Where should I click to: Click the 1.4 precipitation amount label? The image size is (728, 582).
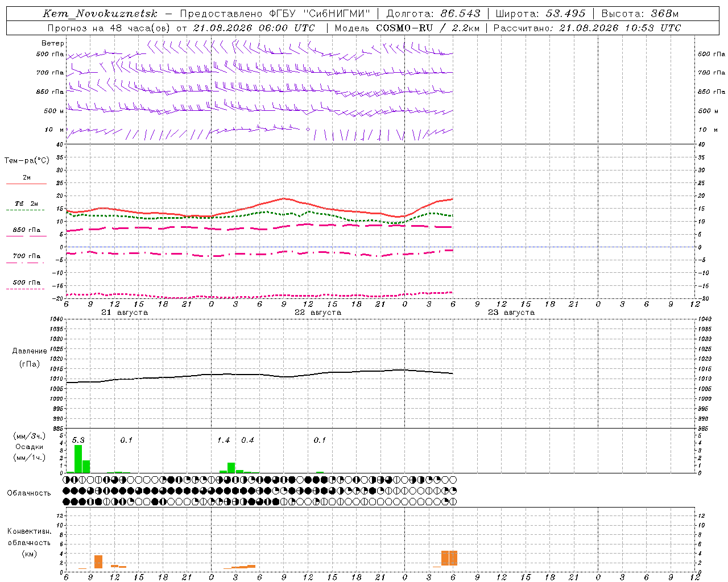pos(224,440)
